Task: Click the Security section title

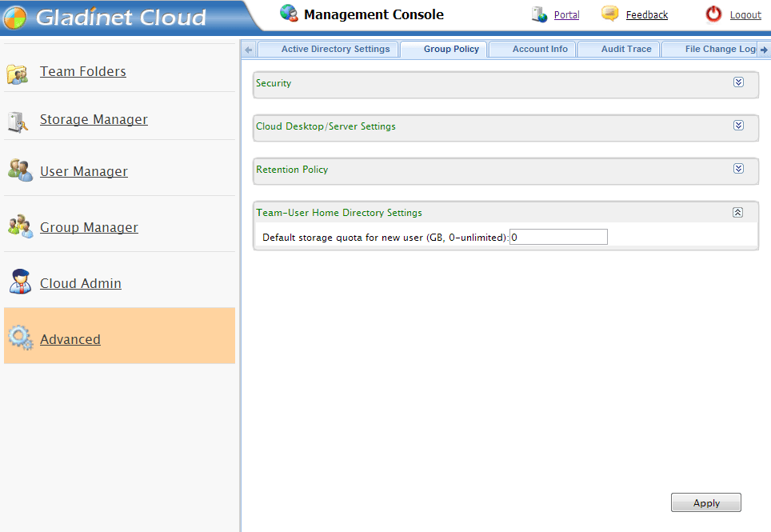Action: click(274, 83)
